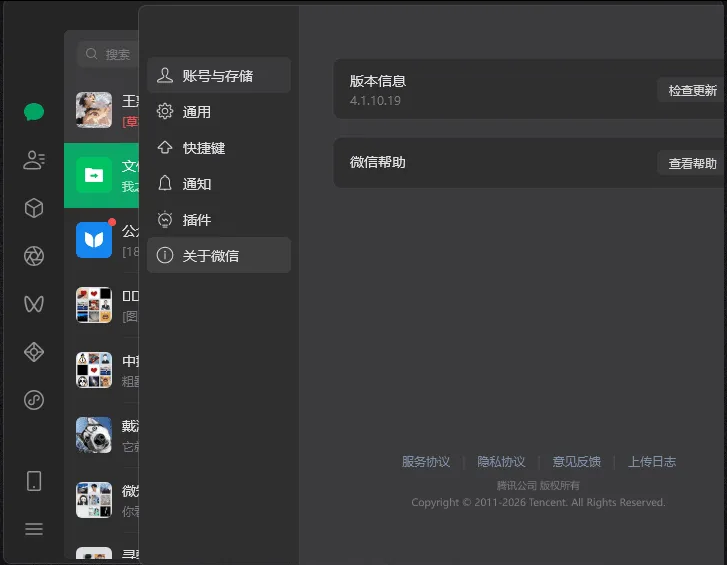
Task: Click the 版本信息 label
Action: pos(378,81)
